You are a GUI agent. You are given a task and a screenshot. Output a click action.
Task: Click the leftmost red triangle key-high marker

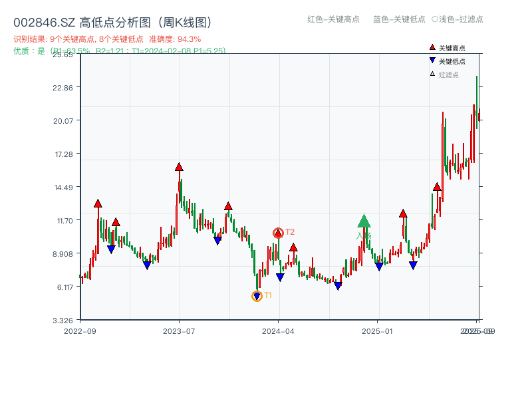(x=97, y=203)
